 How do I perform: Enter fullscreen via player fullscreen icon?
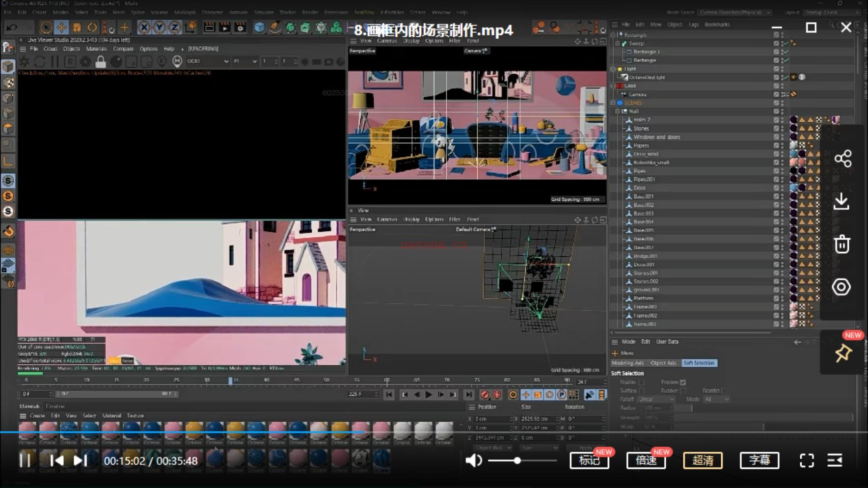pos(807,461)
